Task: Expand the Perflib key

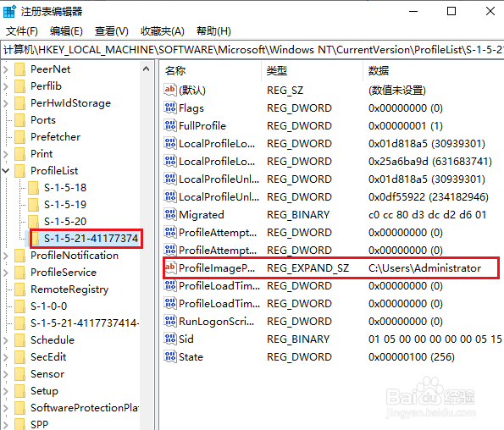Action: [6, 86]
